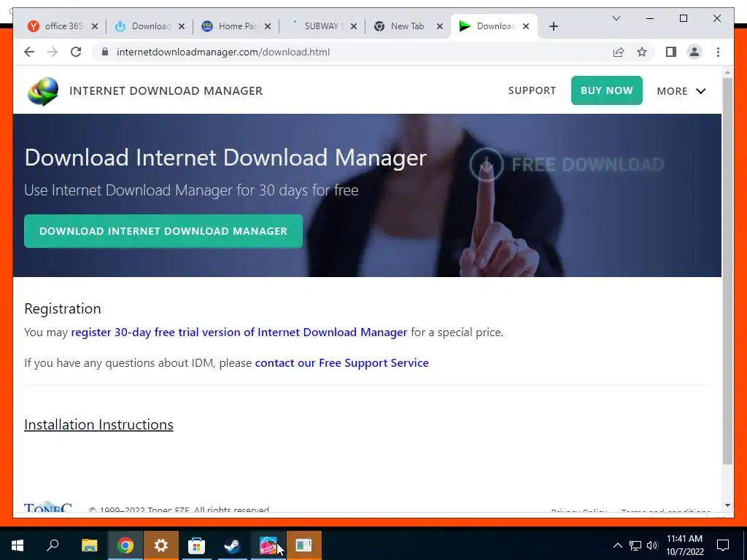Open a new browser tab
Viewport: 747px width, 560px height.
click(553, 26)
